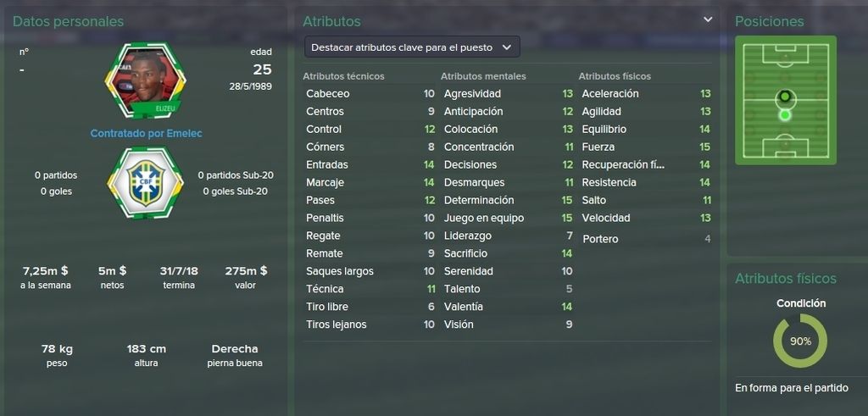Viewport: 868px width, 416px height.
Task: Click the Recuperación fí... truncated attribute
Action: coord(623,165)
